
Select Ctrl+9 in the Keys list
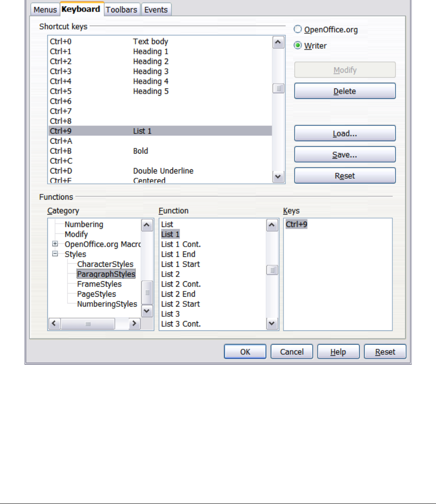(296, 224)
